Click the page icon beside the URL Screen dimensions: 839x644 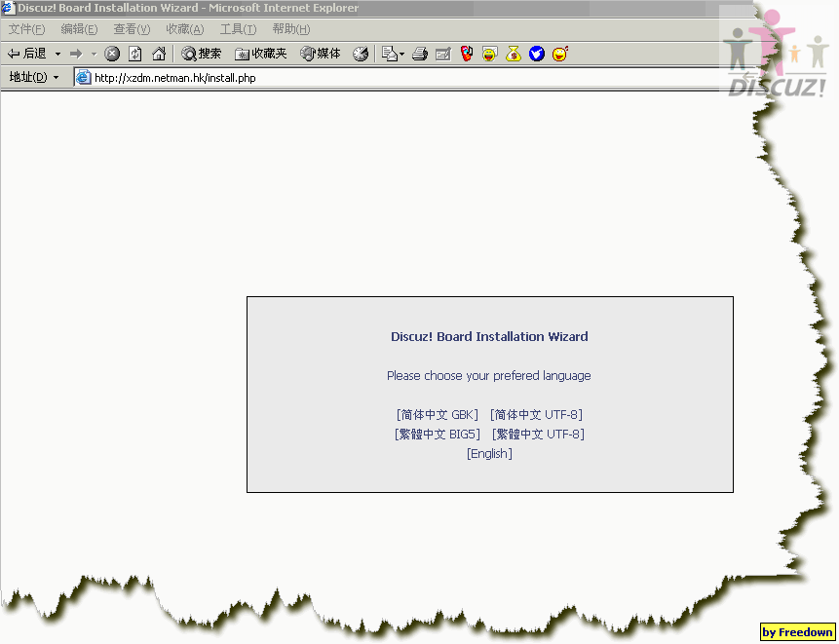[84, 78]
